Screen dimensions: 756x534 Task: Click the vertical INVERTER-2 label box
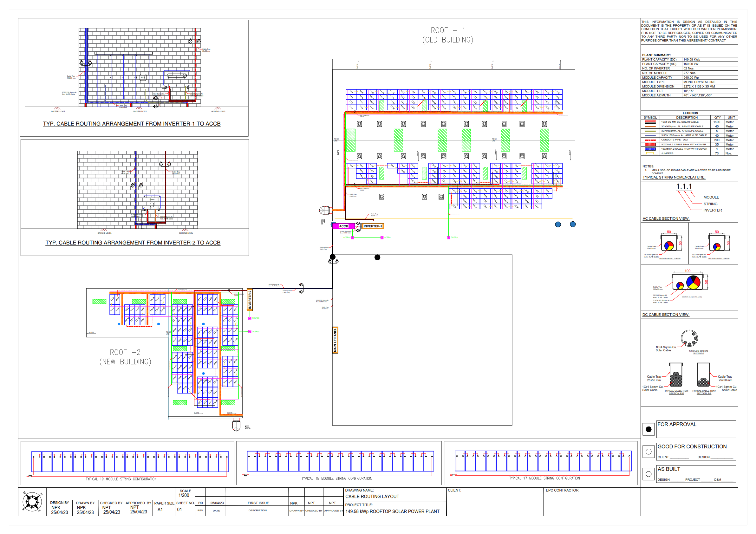(250, 300)
